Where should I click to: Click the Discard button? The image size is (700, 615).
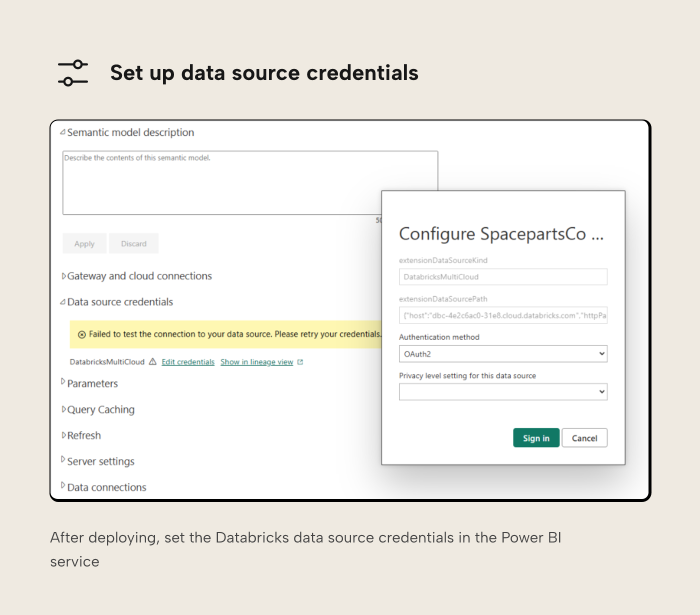click(133, 243)
